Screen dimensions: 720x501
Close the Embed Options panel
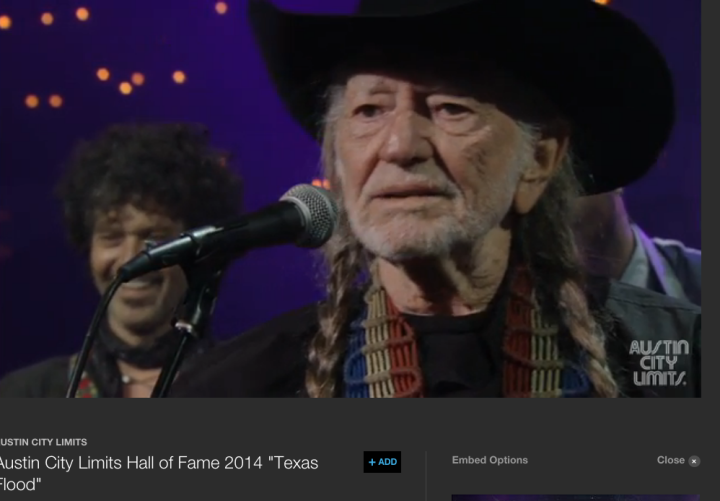pos(678,461)
